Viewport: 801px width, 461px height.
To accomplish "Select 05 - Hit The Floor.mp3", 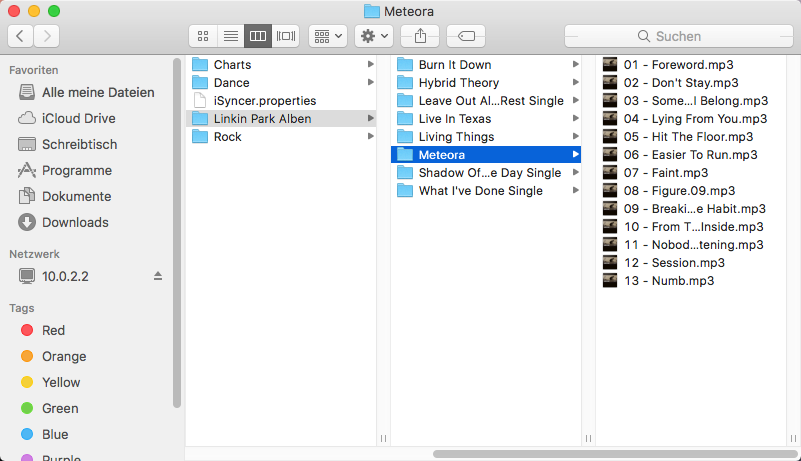I will click(x=691, y=136).
